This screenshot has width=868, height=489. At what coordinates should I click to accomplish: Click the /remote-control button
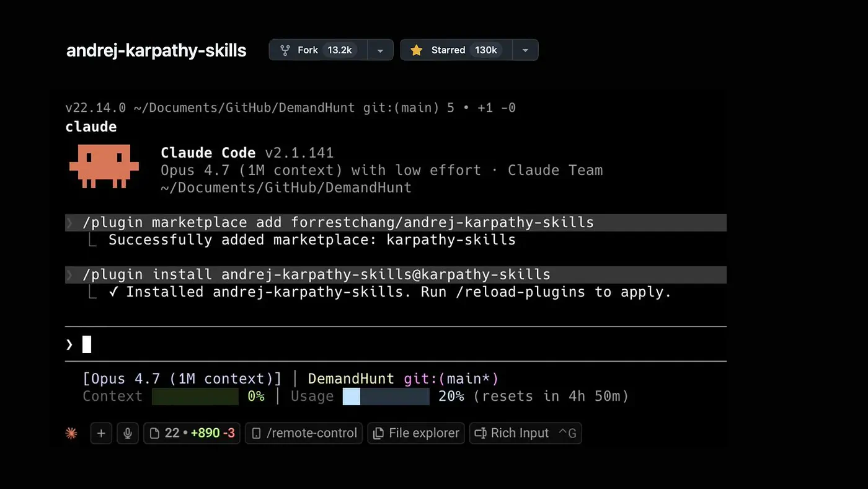point(304,433)
